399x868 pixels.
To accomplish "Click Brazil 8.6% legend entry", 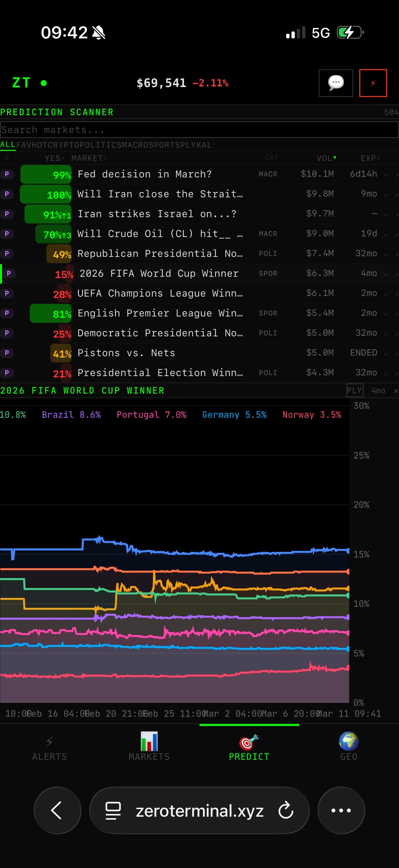I will [71, 414].
